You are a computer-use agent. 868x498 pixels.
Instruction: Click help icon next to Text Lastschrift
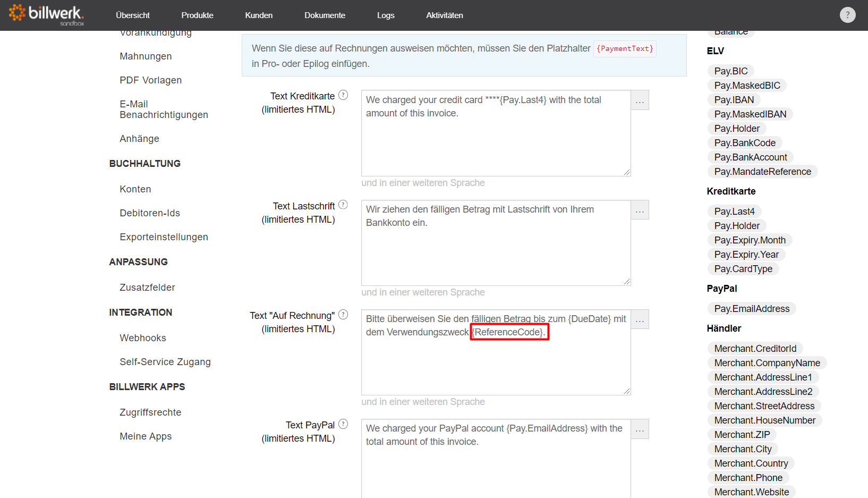pos(343,205)
